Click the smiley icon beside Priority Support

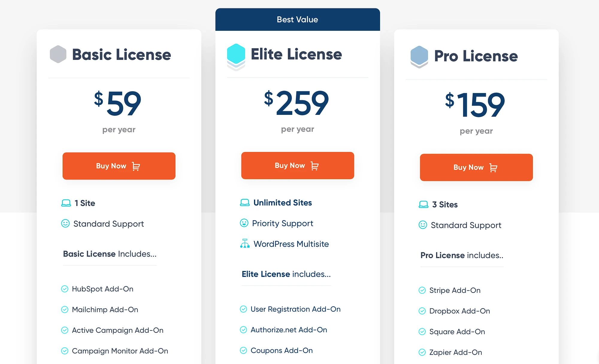(244, 223)
